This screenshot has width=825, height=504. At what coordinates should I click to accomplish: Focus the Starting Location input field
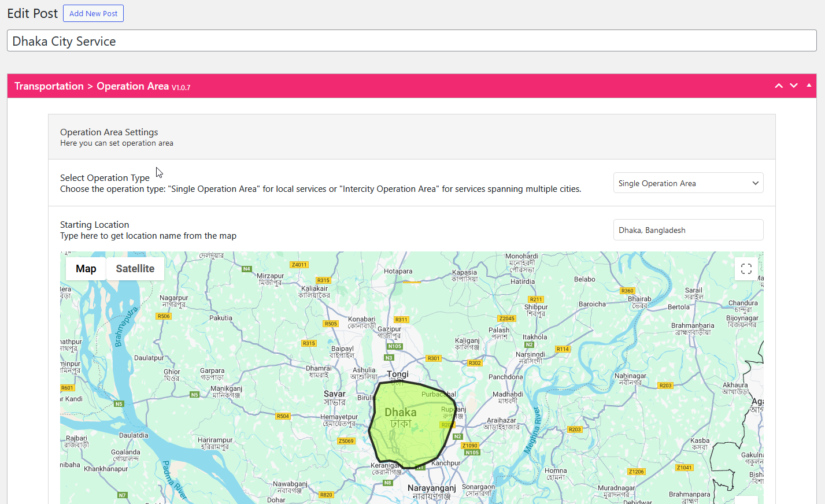[688, 230]
